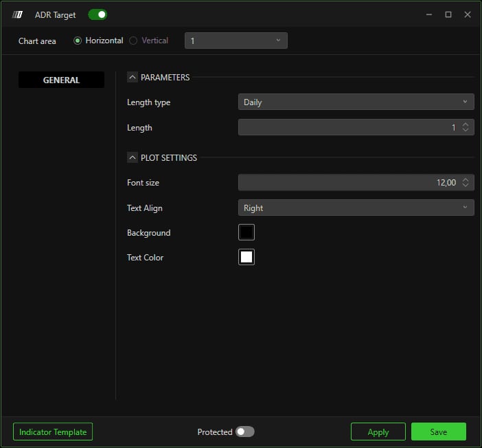Maximize the ADR Target window
The image size is (482, 448).
point(448,14)
